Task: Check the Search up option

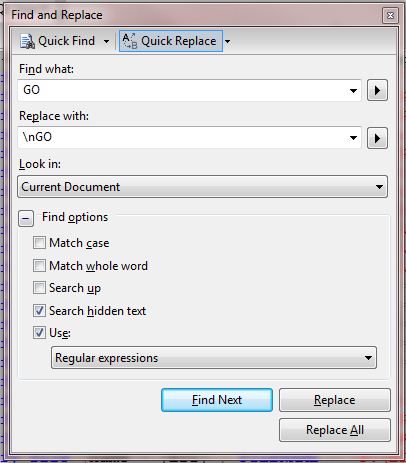Action: click(39, 288)
